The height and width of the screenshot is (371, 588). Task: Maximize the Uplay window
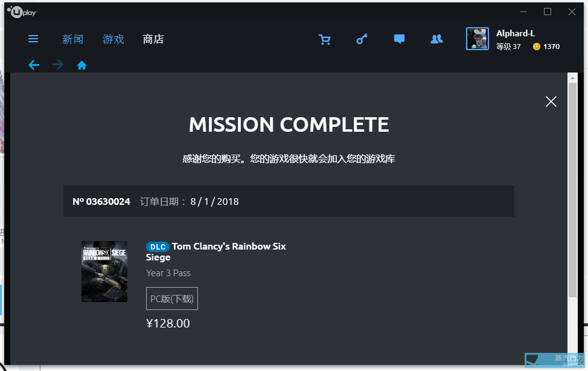pyautogui.click(x=548, y=11)
